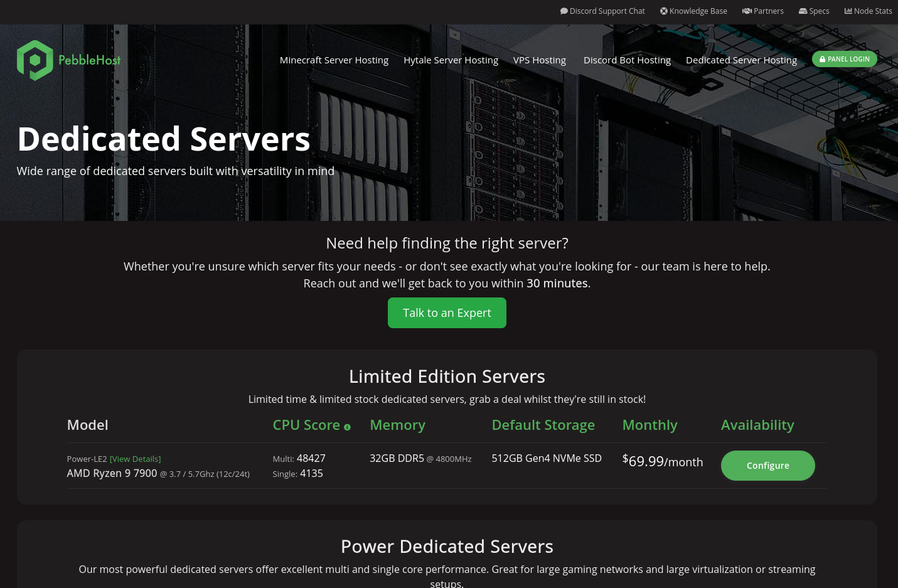Click the 'Need help finding the right server?' heading
The height and width of the screenshot is (588, 898).
[447, 243]
